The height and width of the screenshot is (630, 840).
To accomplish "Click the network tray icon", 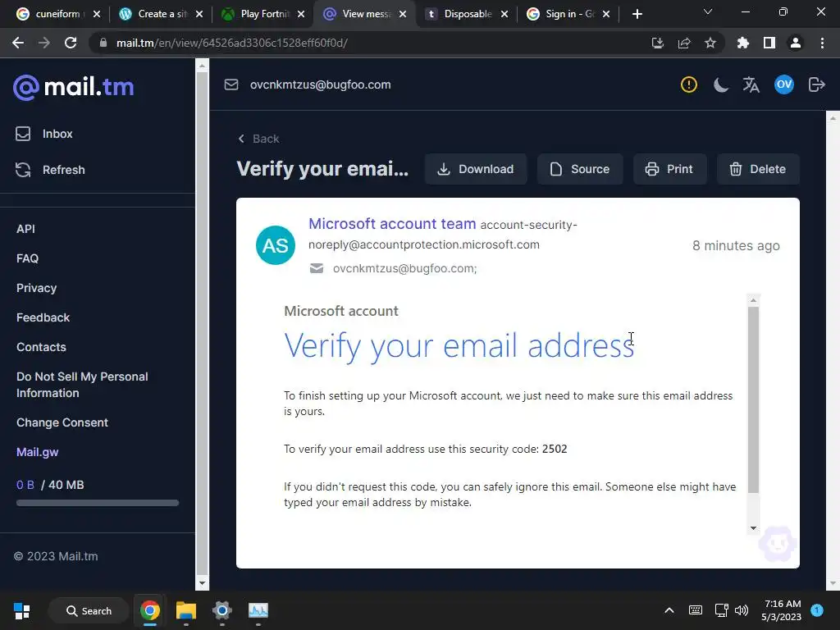I will tap(721, 610).
